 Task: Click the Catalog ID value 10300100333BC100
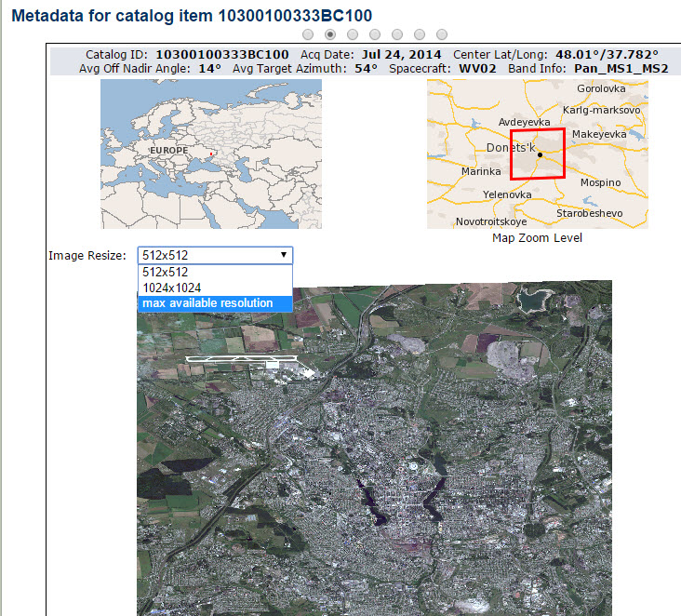pyautogui.click(x=222, y=55)
